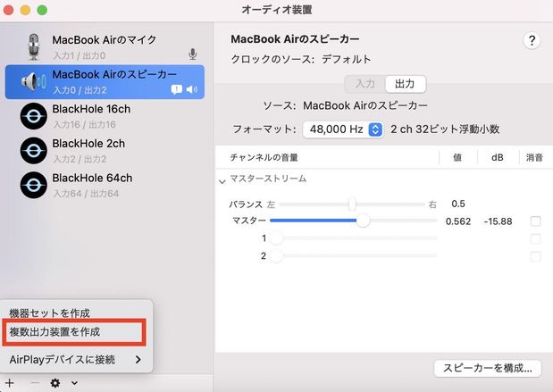Click the BlackHole 16ch device icon
553x392 pixels.
click(34, 116)
